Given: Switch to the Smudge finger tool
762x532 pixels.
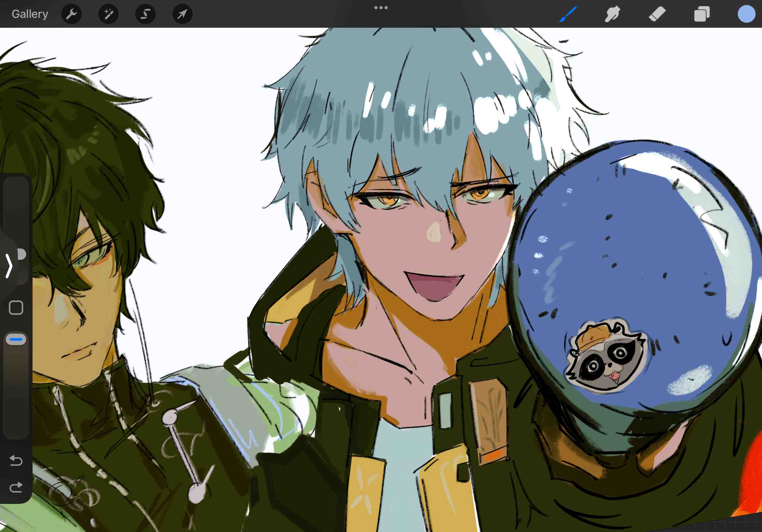Looking at the screenshot, I should click(x=612, y=14).
